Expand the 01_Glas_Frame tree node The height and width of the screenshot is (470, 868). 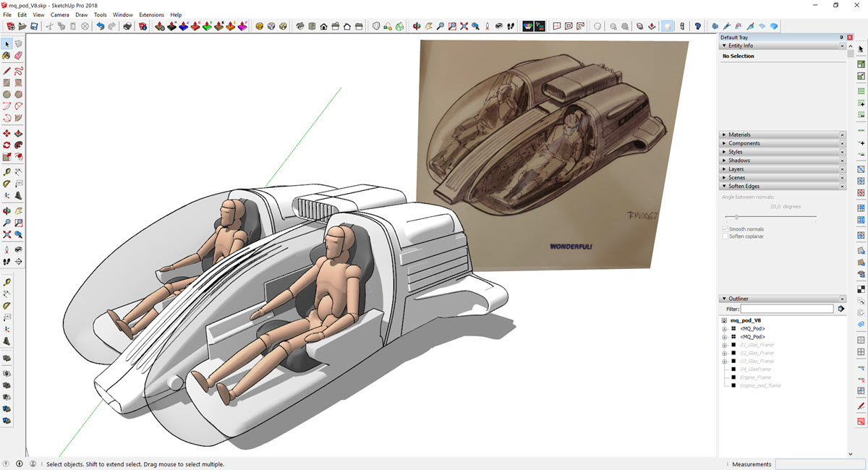click(x=724, y=345)
